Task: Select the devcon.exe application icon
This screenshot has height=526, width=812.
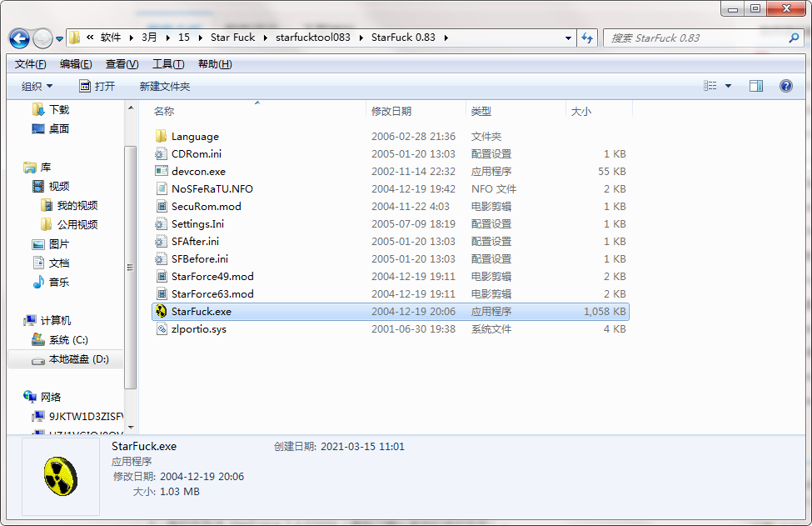Action: click(x=161, y=171)
